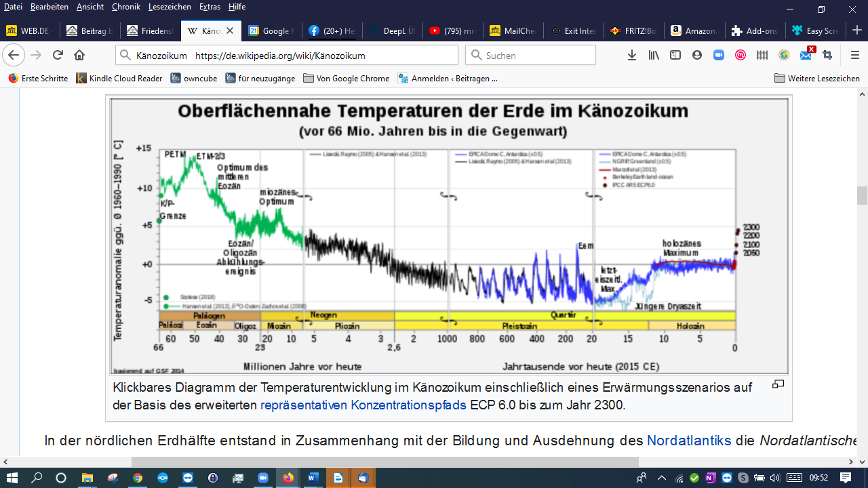
Task: Show hidden system tray icons
Action: [662, 478]
